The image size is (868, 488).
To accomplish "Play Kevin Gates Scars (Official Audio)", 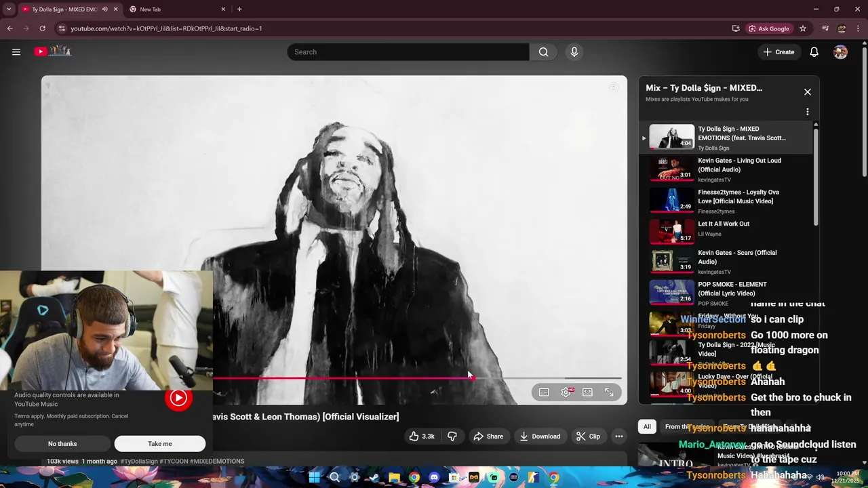I will (x=726, y=262).
